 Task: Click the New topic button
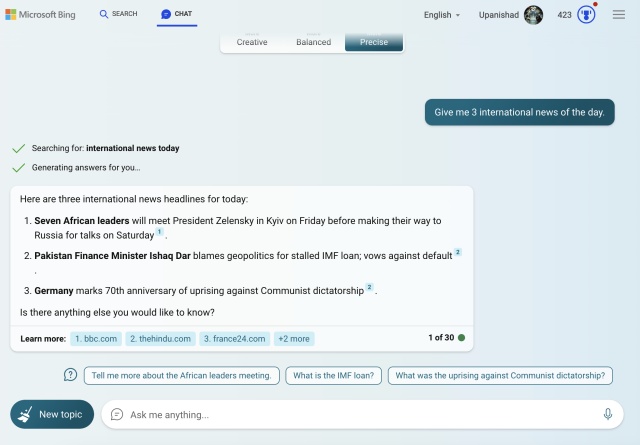point(52,414)
